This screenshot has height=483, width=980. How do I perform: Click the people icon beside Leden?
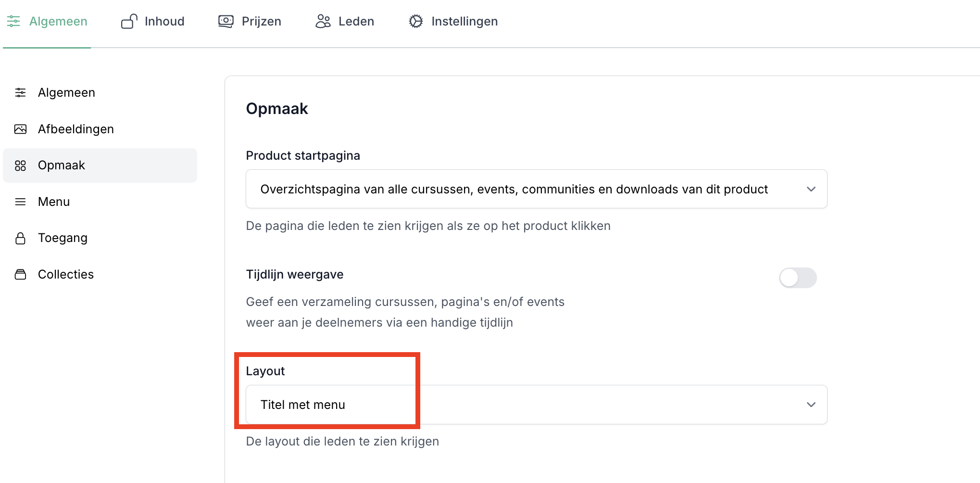pos(323,21)
